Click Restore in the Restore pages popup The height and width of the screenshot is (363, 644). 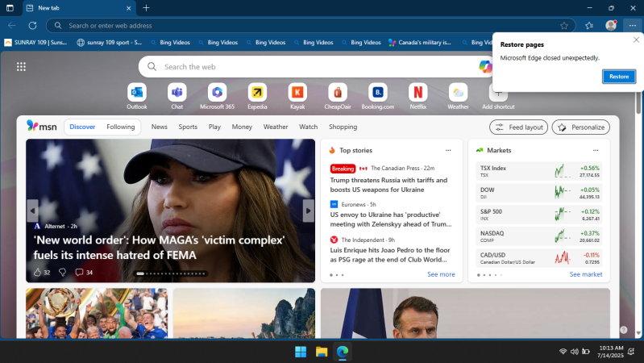618,77
